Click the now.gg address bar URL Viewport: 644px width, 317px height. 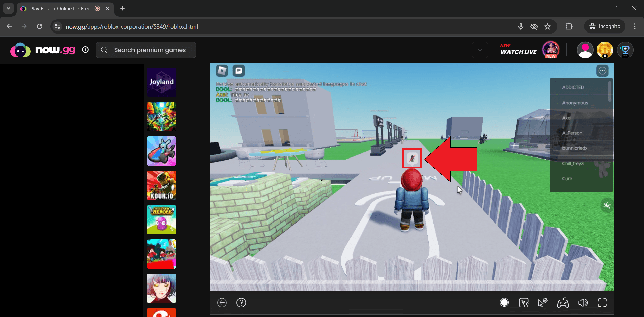132,27
